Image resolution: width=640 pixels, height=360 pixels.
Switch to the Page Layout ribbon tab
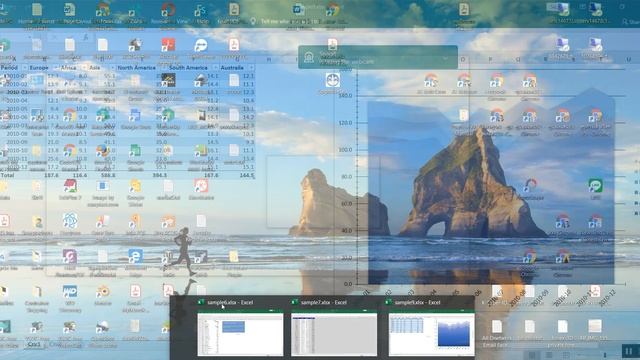coord(76,21)
